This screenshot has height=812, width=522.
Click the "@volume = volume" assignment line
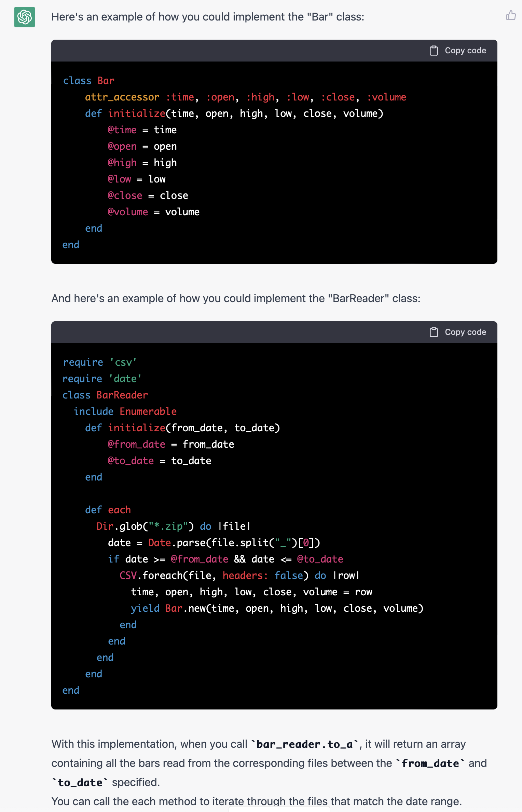[153, 212]
